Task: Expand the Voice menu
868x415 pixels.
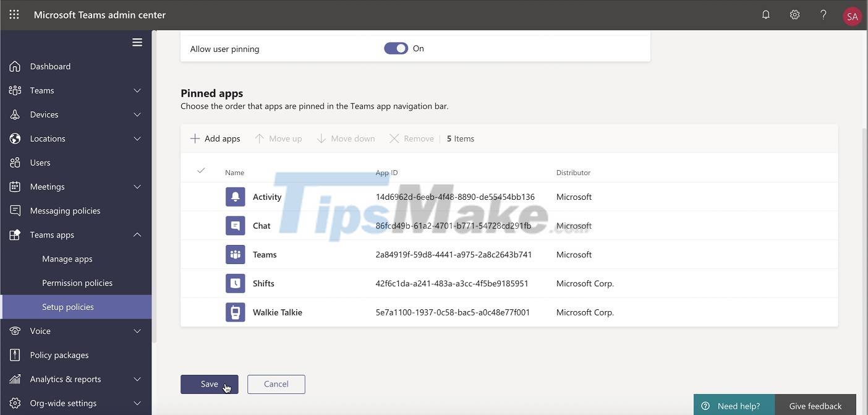Action: point(137,331)
